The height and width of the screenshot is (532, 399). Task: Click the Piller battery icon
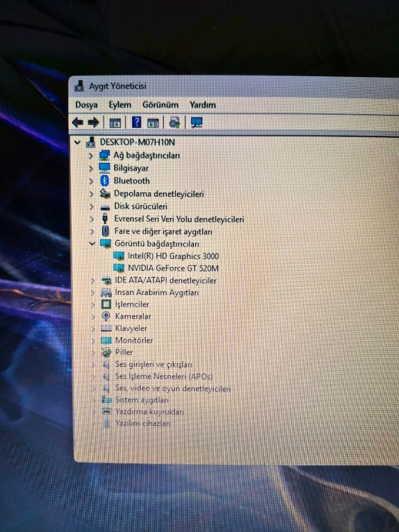(106, 353)
